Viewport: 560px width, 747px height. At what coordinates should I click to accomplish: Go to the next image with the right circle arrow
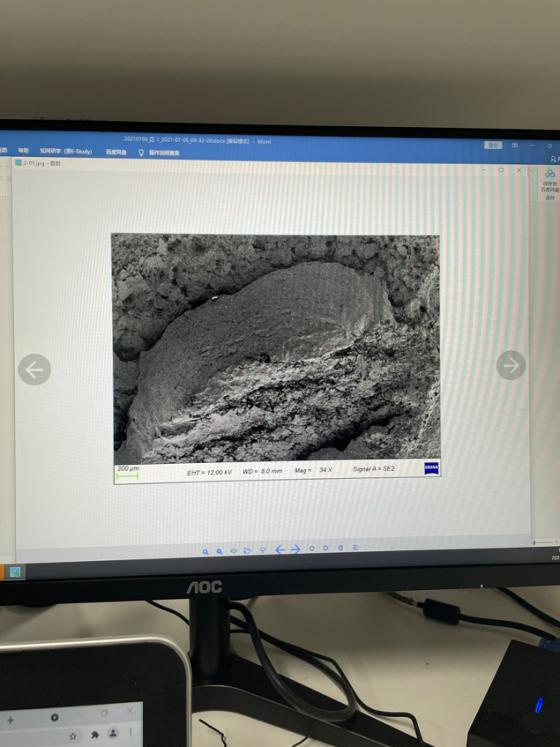click(510, 364)
